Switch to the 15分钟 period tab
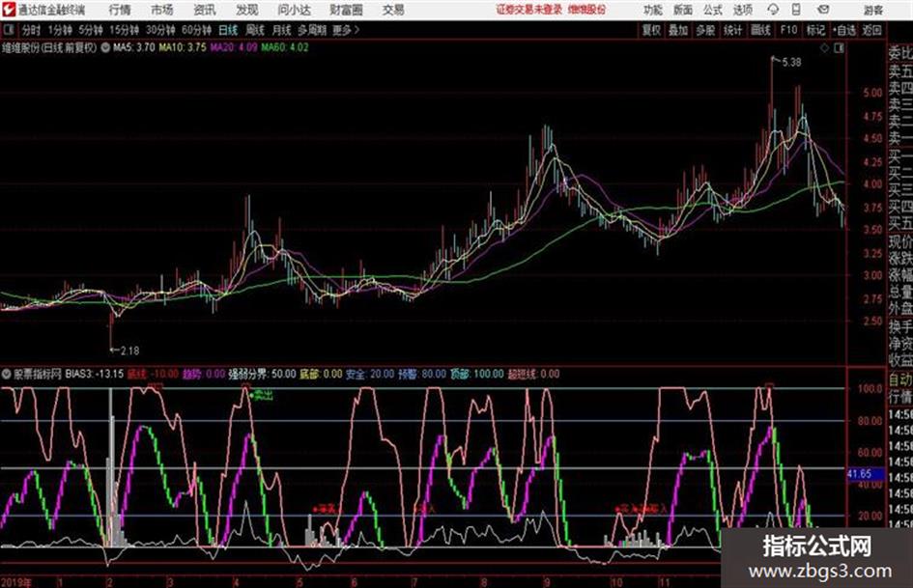Screen dimensions: 913x588 [x=125, y=30]
